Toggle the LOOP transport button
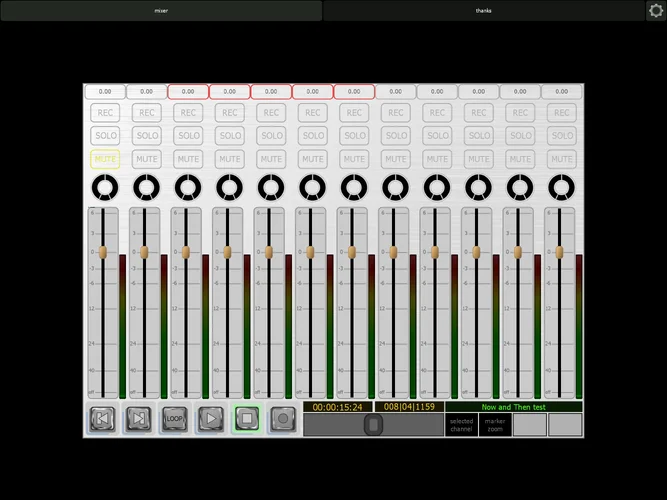 click(x=175, y=418)
